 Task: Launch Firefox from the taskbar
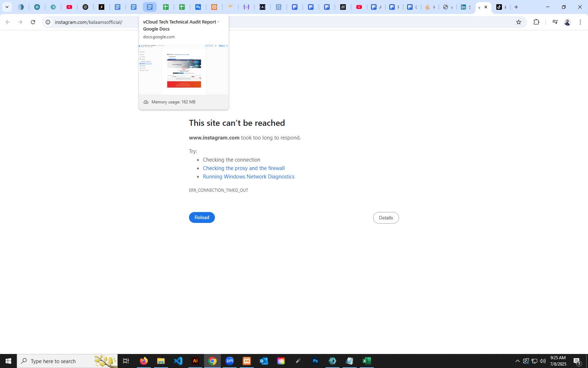[x=143, y=361]
